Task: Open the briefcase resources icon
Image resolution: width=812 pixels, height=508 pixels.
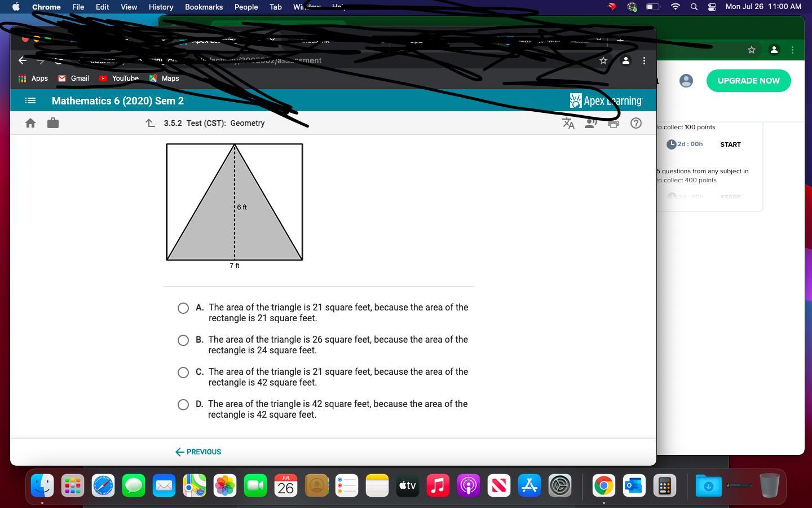Action: [x=53, y=123]
